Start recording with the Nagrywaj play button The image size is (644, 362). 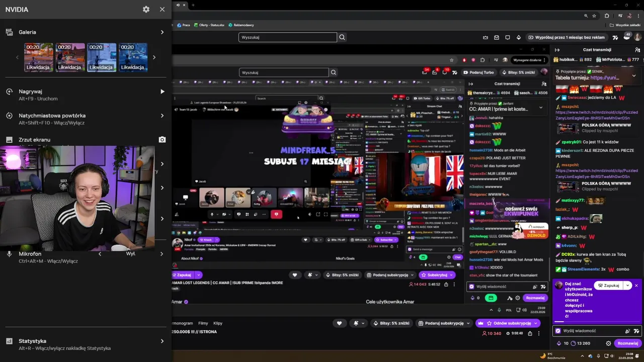click(x=162, y=92)
